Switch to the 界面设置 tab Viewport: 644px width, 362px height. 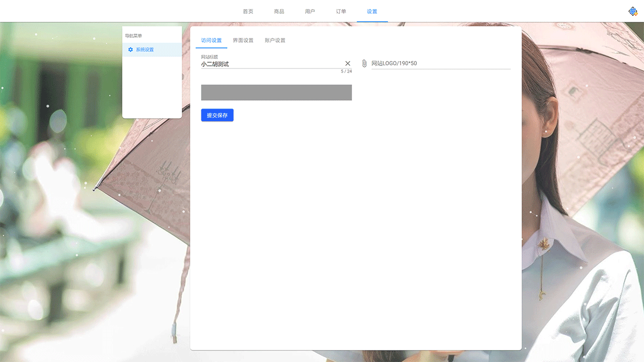(242, 40)
